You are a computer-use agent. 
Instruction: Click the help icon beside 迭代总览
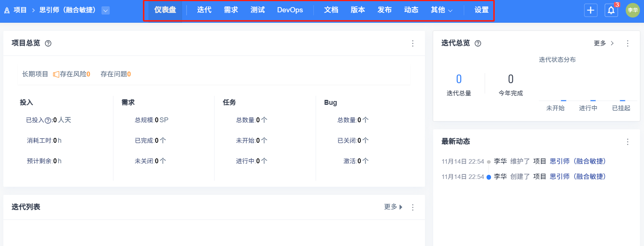point(478,43)
